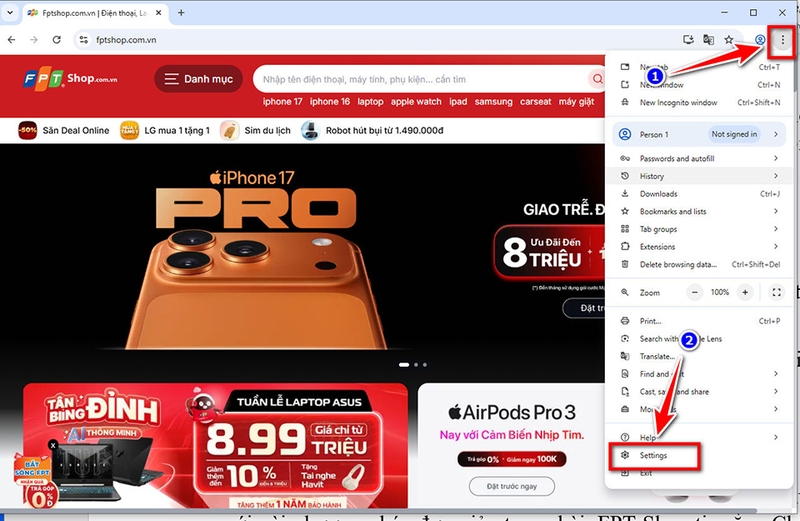The width and height of the screenshot is (800, 521).
Task: Select New Incognito window menu item
Action: [700, 103]
